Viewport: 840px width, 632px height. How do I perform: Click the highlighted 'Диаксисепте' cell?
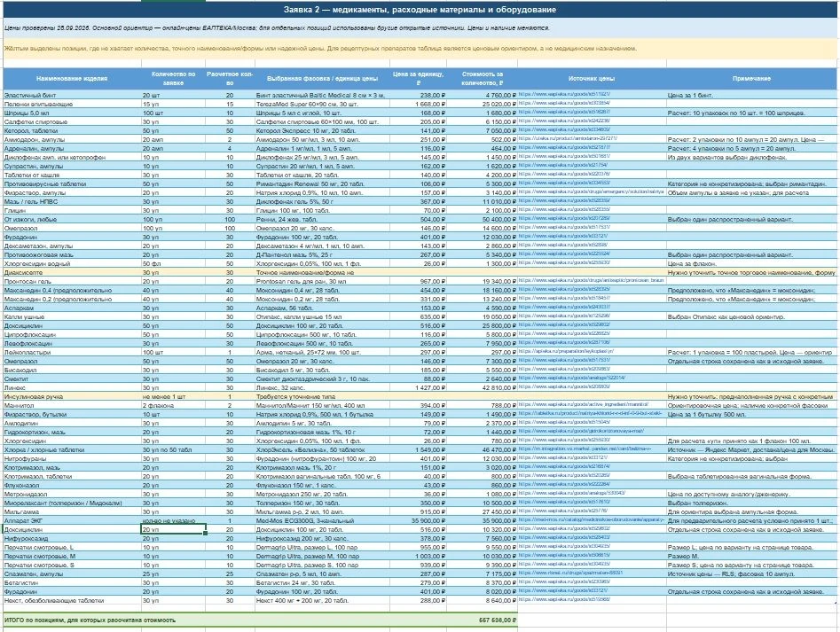click(72, 272)
